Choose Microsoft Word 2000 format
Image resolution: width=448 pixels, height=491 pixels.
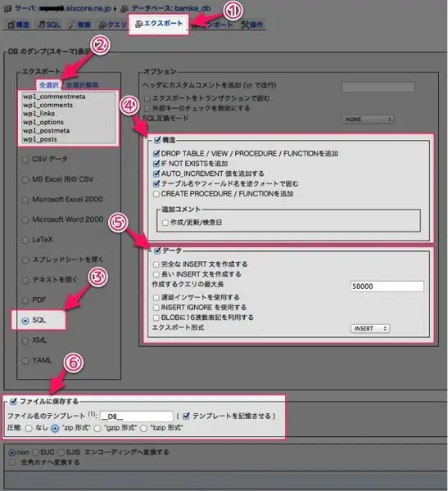click(x=25, y=220)
